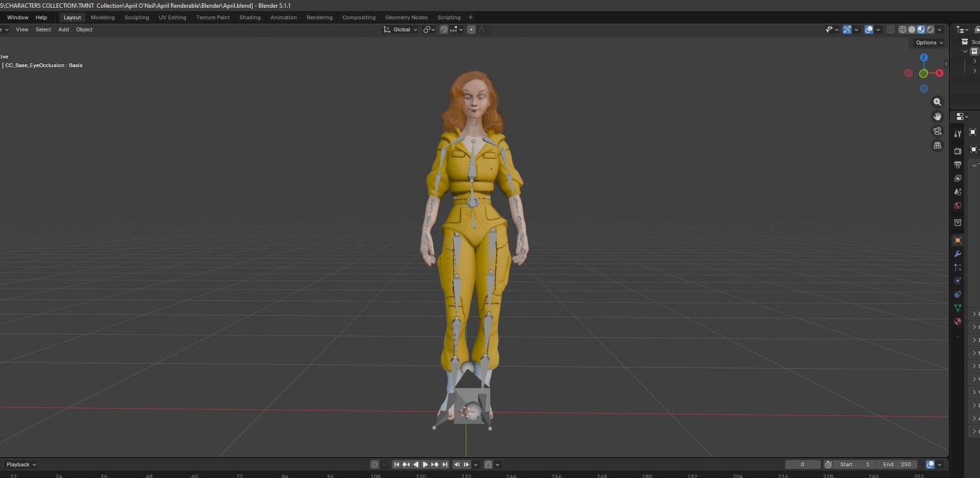980x478 pixels.
Task: Switch to the UV Editing workspace tab
Action: pyautogui.click(x=172, y=18)
